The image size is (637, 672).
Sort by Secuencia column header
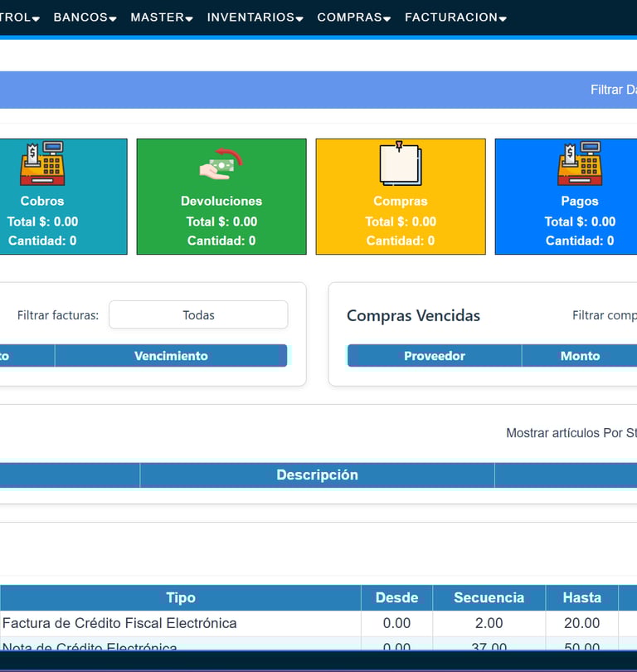click(x=489, y=597)
